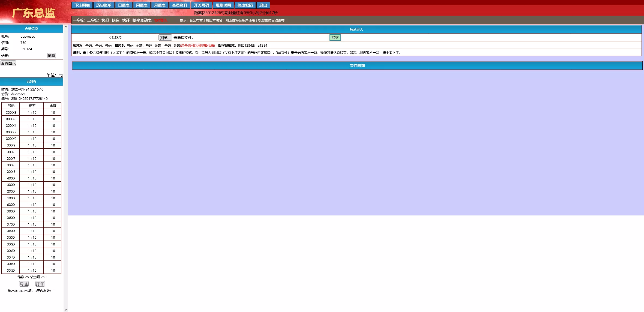Open the 下注明细 menu tab
Image resolution: width=644 pixels, height=312 pixels.
pyautogui.click(x=82, y=5)
